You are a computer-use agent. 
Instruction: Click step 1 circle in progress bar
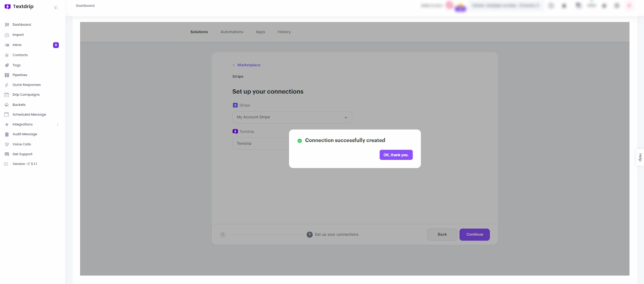point(223,235)
